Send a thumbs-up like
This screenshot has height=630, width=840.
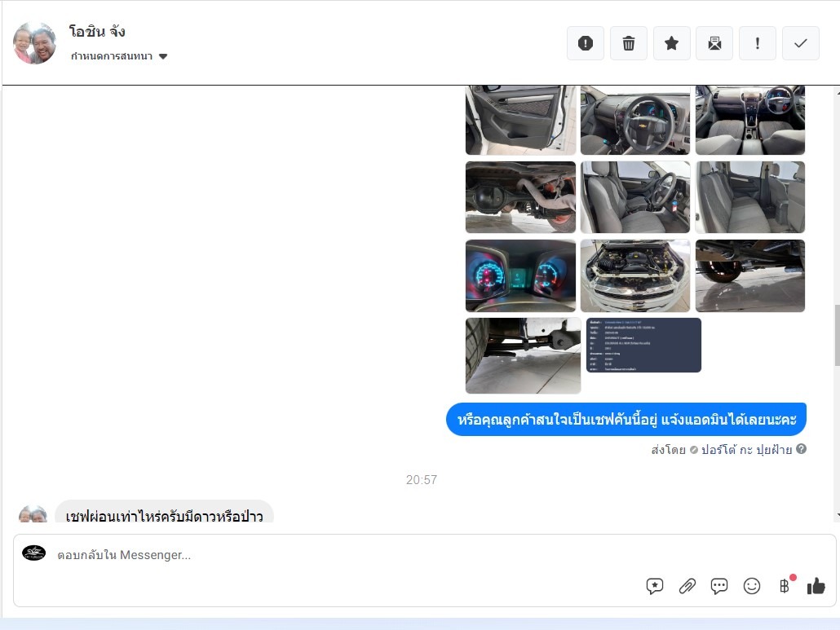816,586
